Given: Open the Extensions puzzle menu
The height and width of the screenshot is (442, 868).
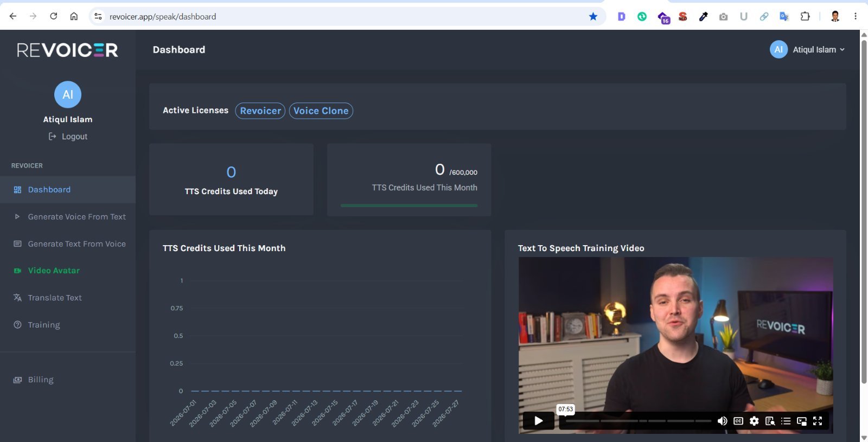Looking at the screenshot, I should [x=805, y=16].
